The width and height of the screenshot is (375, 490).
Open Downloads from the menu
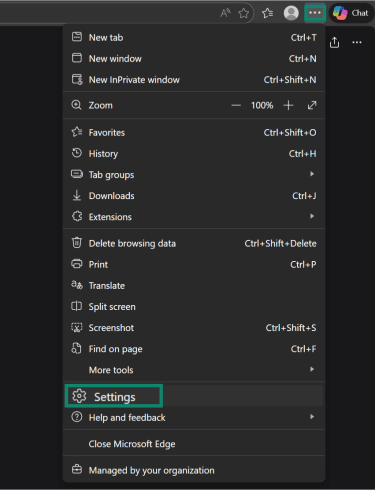point(194,196)
